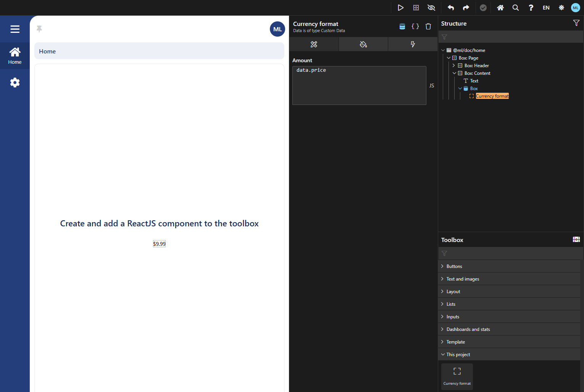Collapse the @ml/doc/home tree node
The width and height of the screenshot is (584, 392).
coord(443,50)
